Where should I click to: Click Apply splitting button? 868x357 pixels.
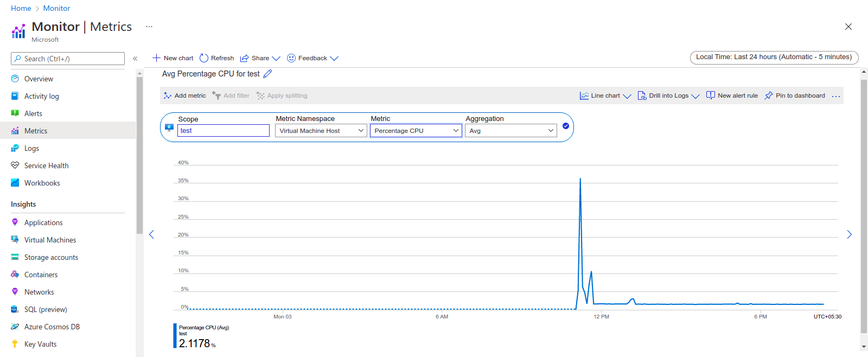click(x=282, y=95)
